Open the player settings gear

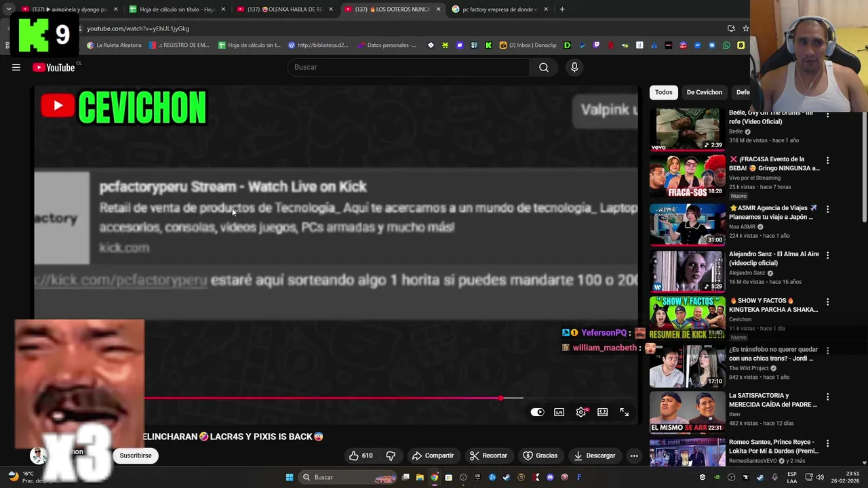click(581, 412)
